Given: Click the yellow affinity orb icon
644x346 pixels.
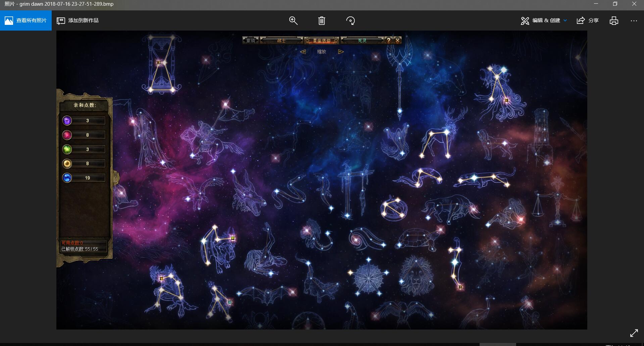Looking at the screenshot, I should click(67, 164).
